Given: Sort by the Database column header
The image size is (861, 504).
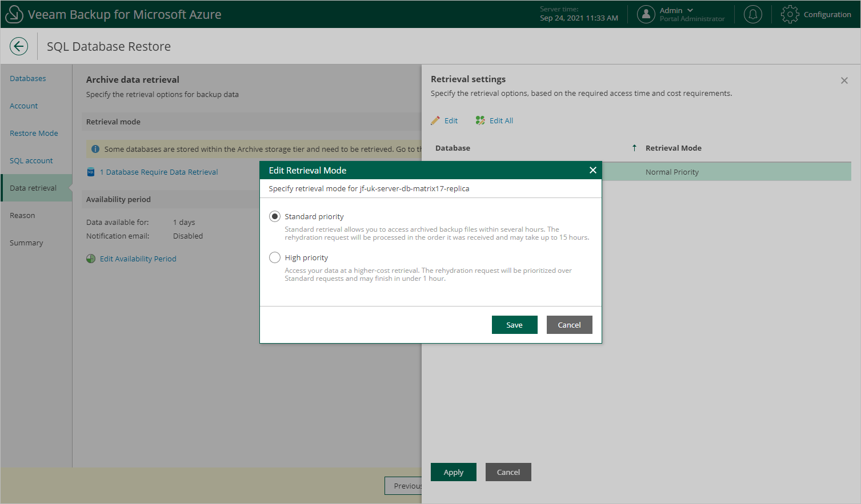Looking at the screenshot, I should (452, 148).
